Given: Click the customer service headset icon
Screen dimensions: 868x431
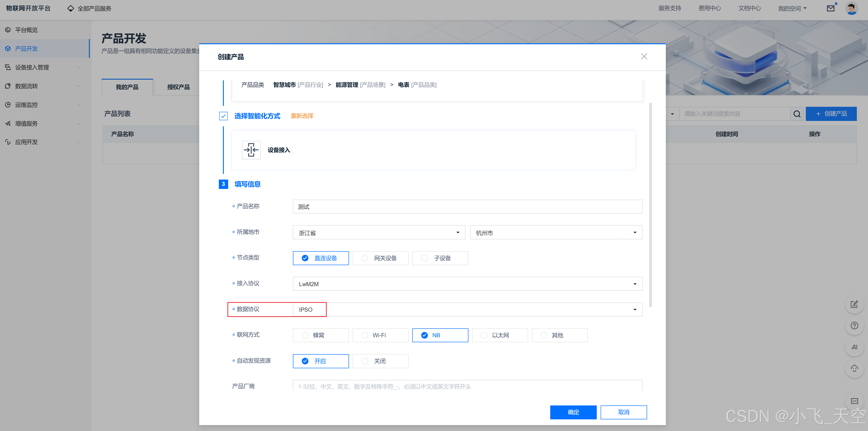Looking at the screenshot, I should 854,369.
